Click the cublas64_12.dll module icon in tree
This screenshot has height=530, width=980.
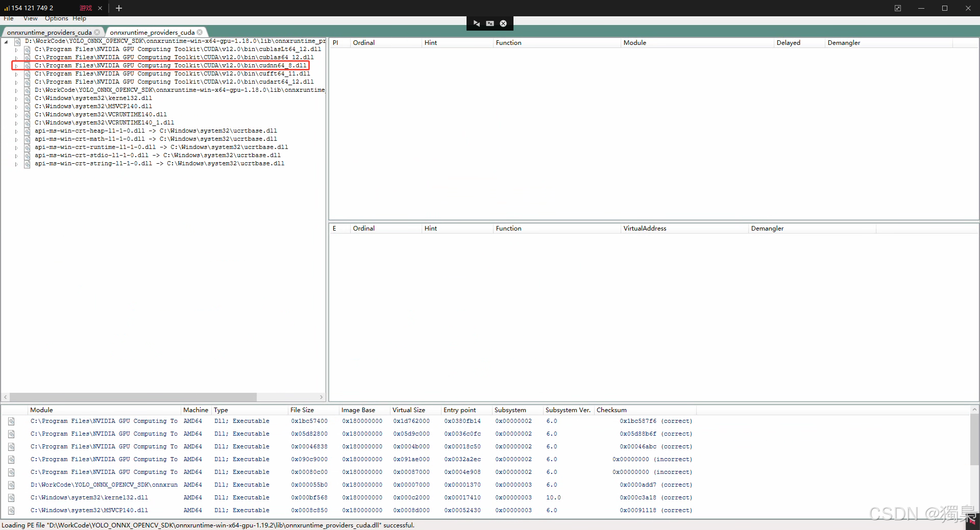click(27, 58)
